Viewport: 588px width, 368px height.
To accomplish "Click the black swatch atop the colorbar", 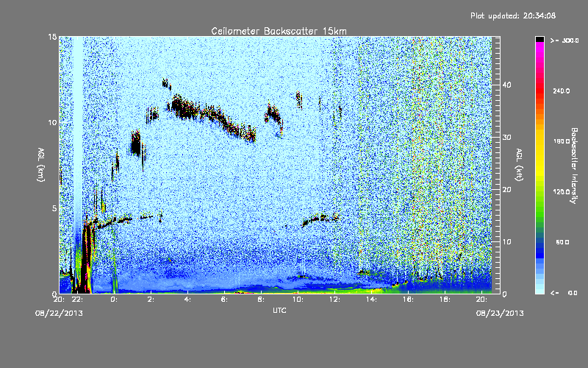I will [539, 39].
